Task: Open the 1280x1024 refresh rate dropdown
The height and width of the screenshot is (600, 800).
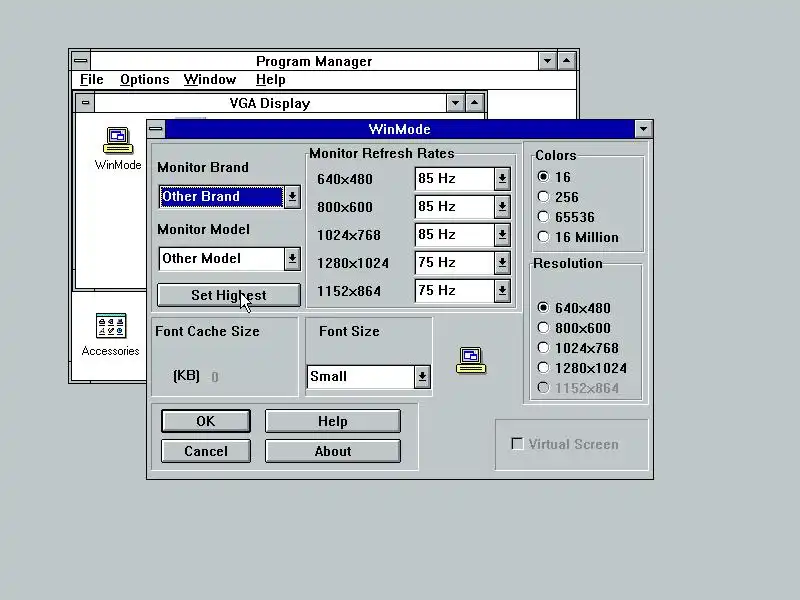Action: click(x=502, y=263)
